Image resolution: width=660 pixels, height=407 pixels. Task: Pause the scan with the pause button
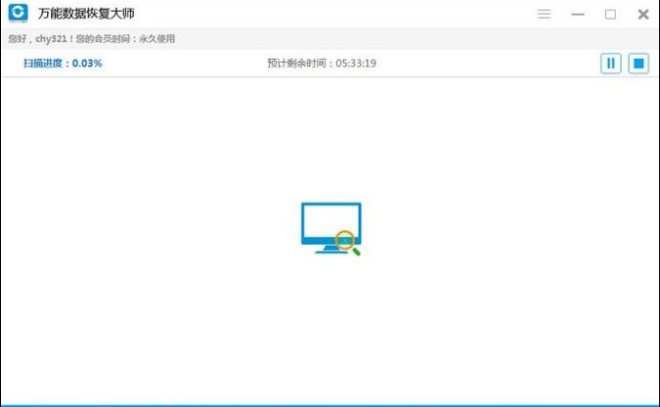pos(611,64)
